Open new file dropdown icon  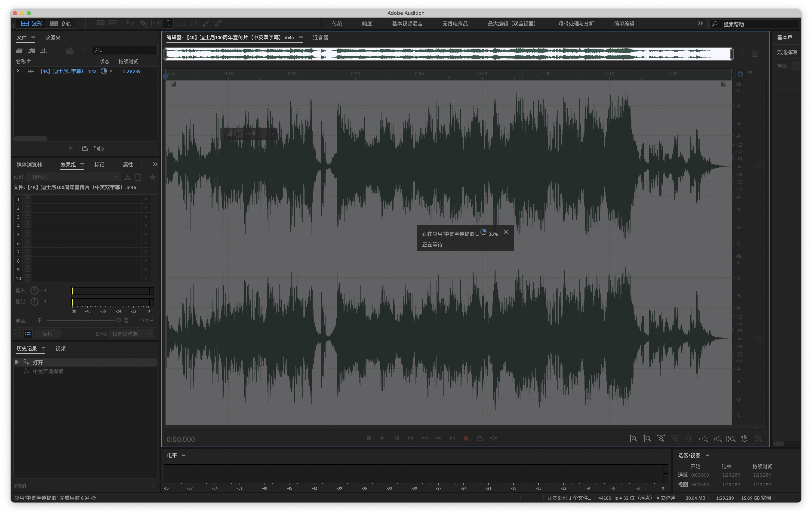pyautogui.click(x=43, y=51)
